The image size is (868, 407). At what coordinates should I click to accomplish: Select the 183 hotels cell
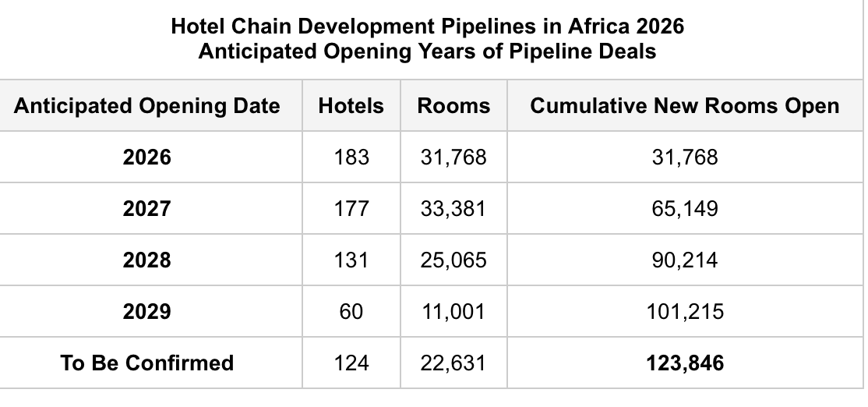[x=351, y=157]
